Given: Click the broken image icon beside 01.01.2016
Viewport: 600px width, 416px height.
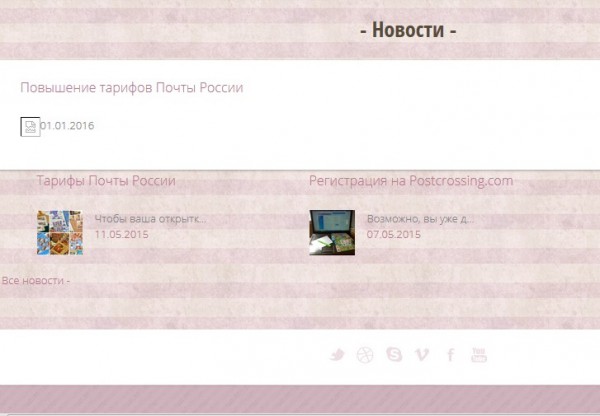Looking at the screenshot, I should click(30, 127).
